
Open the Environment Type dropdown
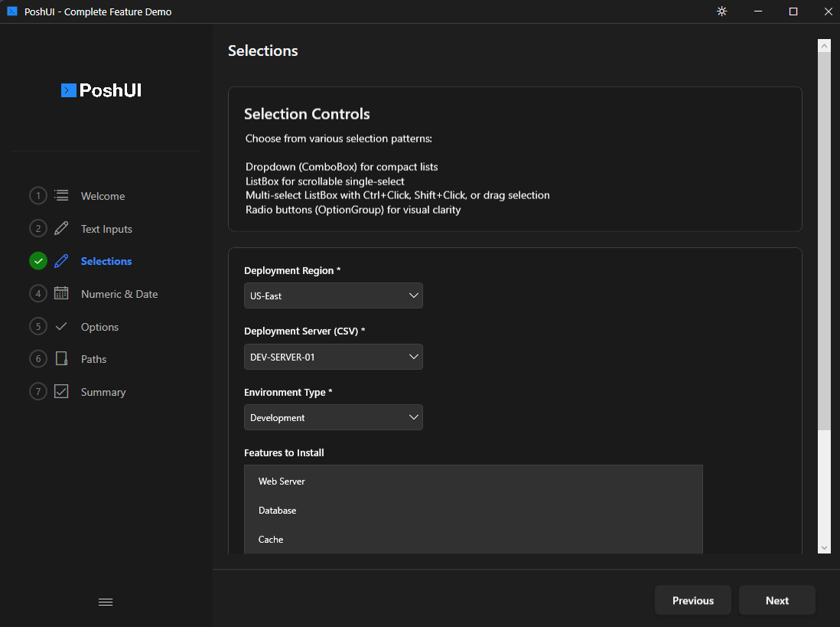334,417
